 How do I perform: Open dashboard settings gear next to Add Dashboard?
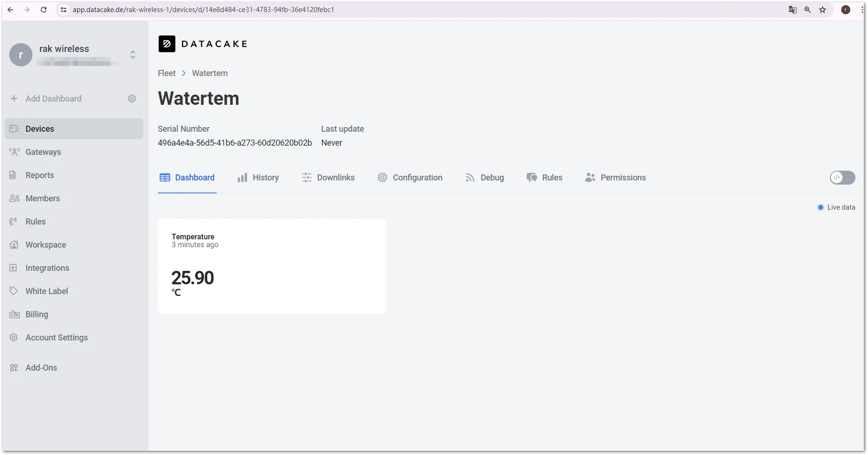[132, 99]
